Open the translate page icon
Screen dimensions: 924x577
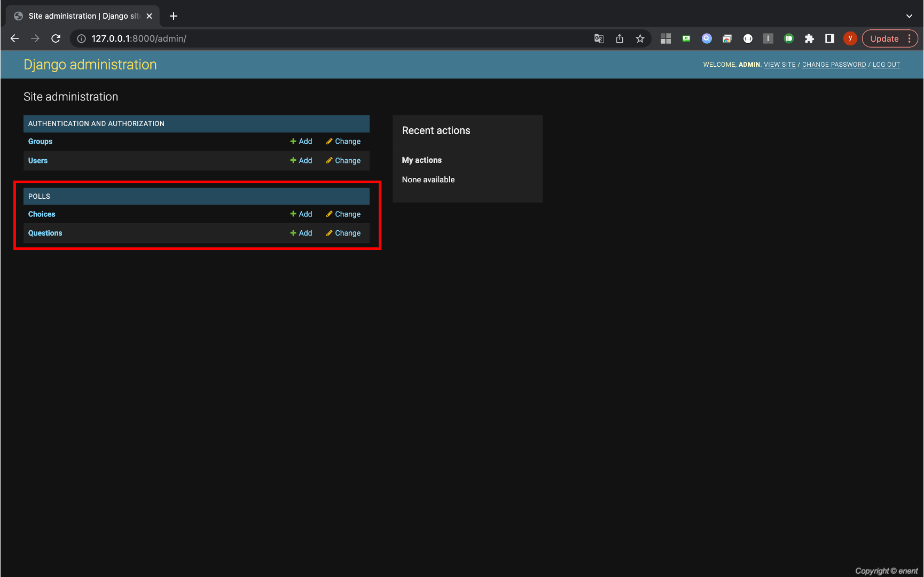click(599, 38)
